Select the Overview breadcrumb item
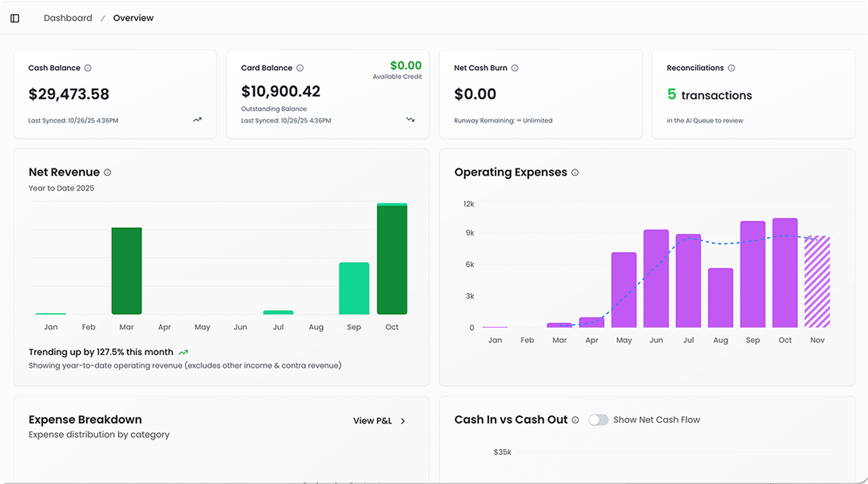Viewport: 868px width, 484px height. click(x=133, y=18)
